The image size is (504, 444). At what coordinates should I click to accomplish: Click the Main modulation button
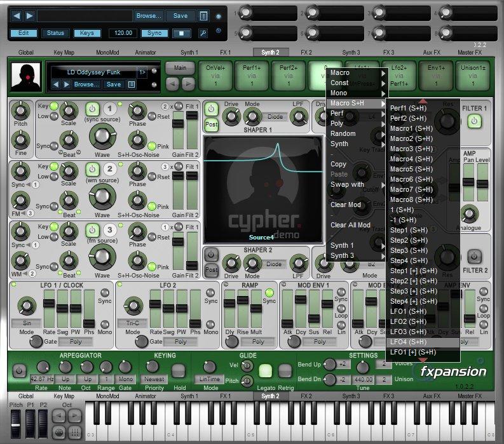pos(180,68)
